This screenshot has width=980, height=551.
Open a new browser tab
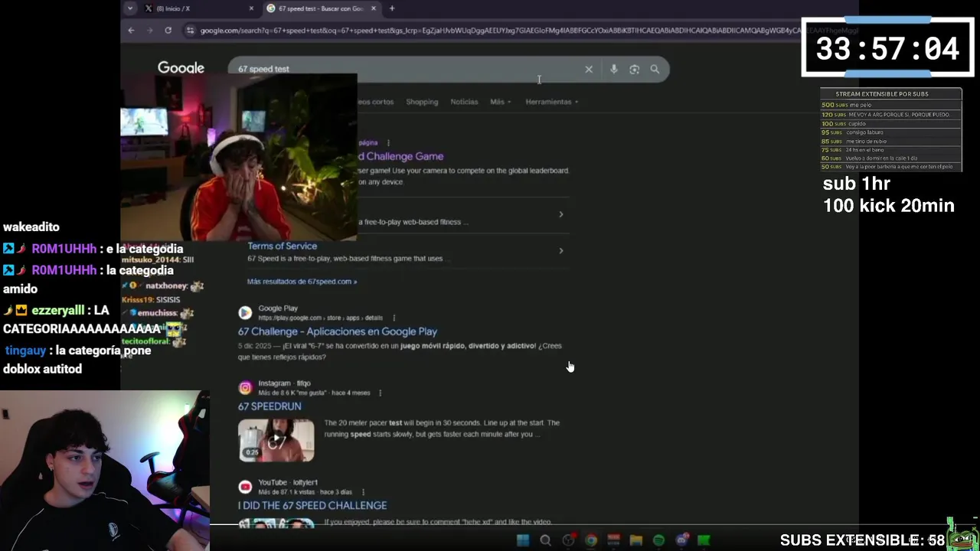tap(392, 8)
